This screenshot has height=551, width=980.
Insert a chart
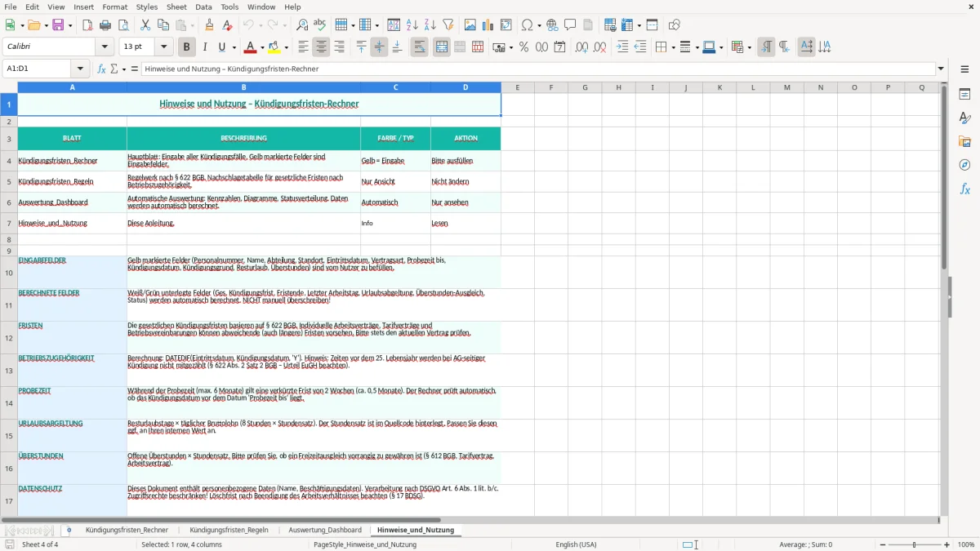(488, 25)
